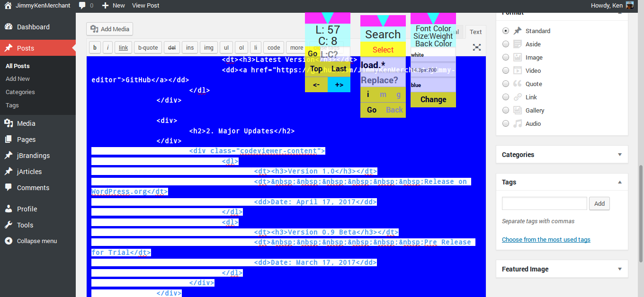Toggle the 'm' multiline search flag
The height and width of the screenshot is (297, 644).
pos(383,95)
